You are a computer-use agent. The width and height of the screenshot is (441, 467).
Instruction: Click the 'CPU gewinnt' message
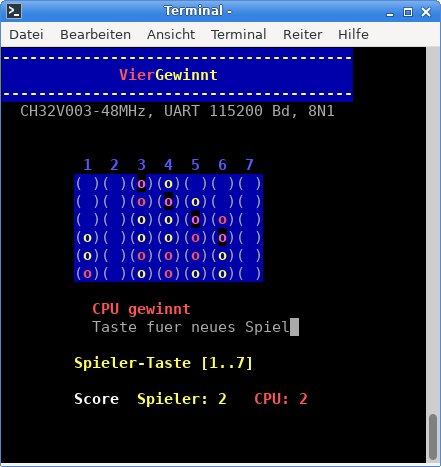coord(141,309)
